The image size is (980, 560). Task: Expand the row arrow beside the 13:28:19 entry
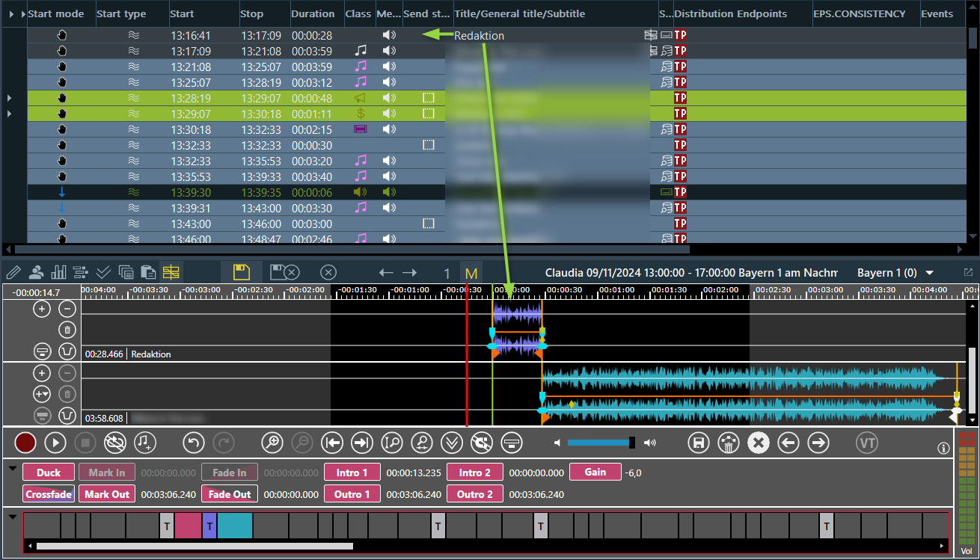coord(8,97)
